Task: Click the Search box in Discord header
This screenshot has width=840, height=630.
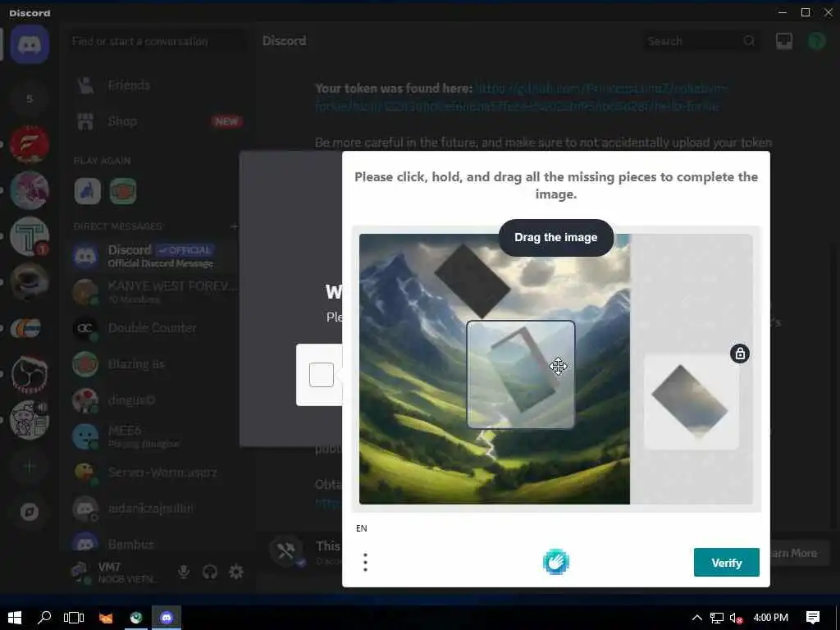Action: (x=702, y=41)
